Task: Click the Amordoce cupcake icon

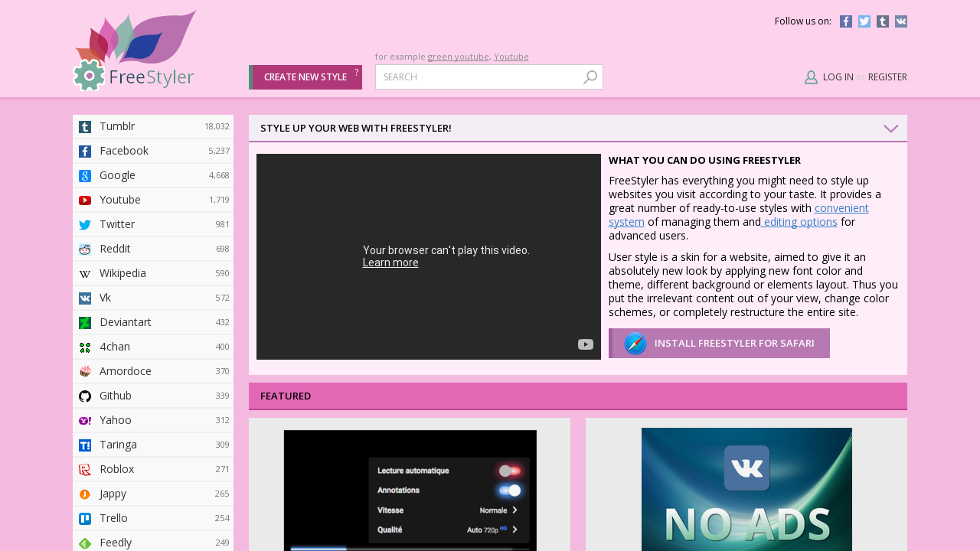Action: [85, 372]
